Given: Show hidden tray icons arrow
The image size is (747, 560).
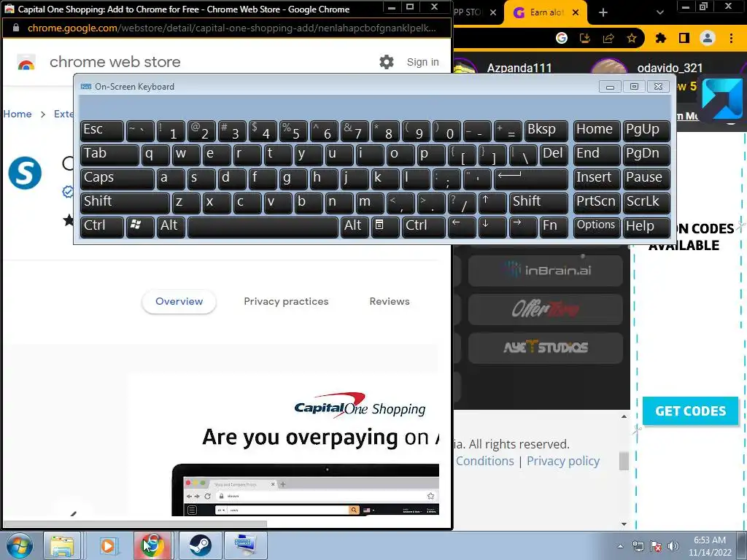Looking at the screenshot, I should 620,547.
